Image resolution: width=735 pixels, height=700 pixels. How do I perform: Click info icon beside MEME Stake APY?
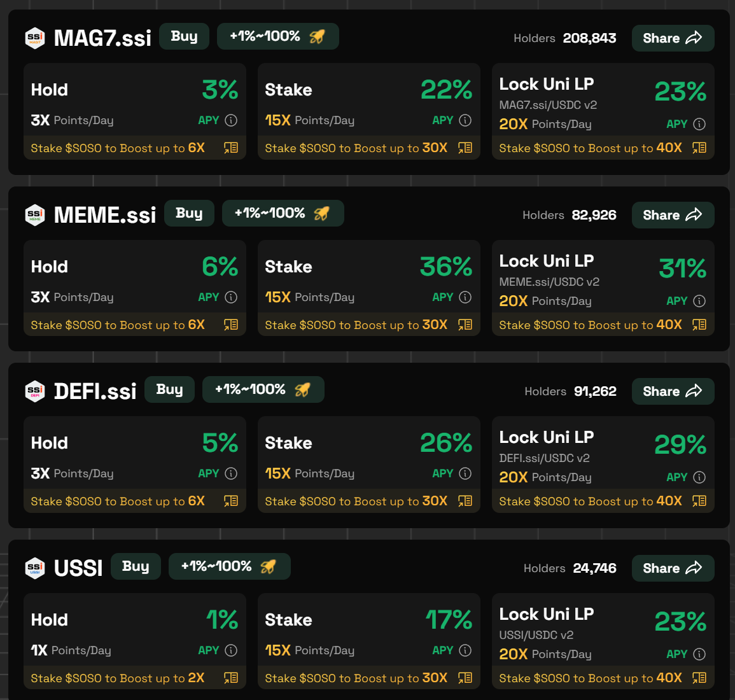click(x=466, y=297)
